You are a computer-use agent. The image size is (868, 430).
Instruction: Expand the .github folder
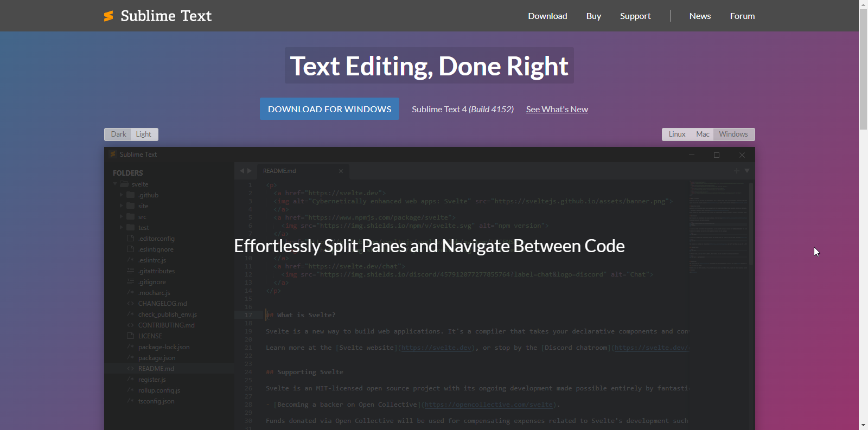point(122,195)
